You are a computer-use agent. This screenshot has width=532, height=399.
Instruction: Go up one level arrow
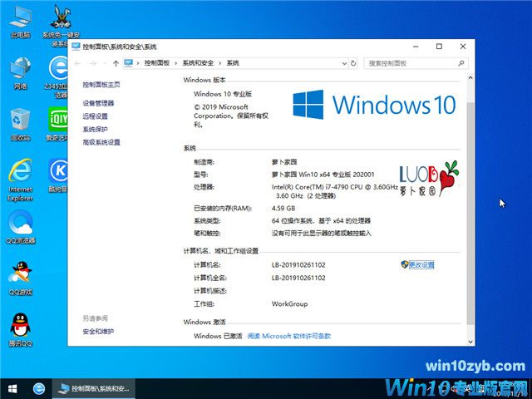tap(116, 63)
